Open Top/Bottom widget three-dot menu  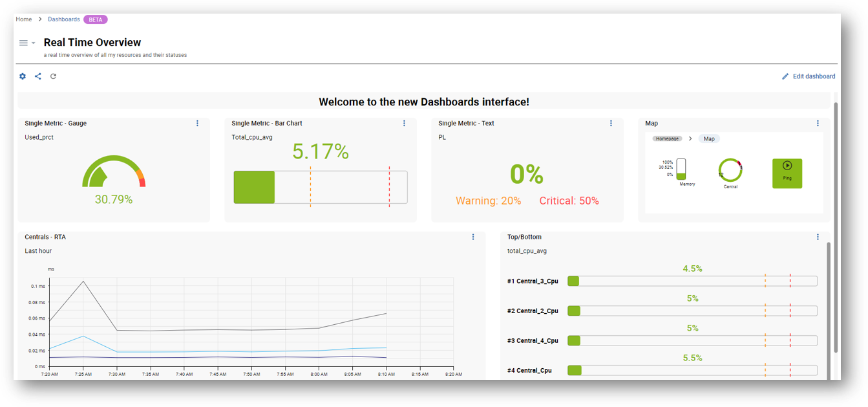[x=818, y=237]
